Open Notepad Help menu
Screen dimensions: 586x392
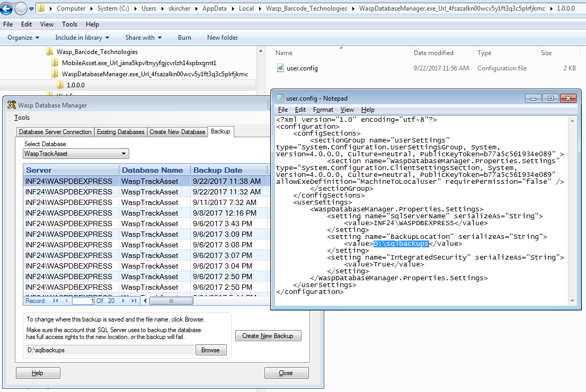tap(368, 110)
